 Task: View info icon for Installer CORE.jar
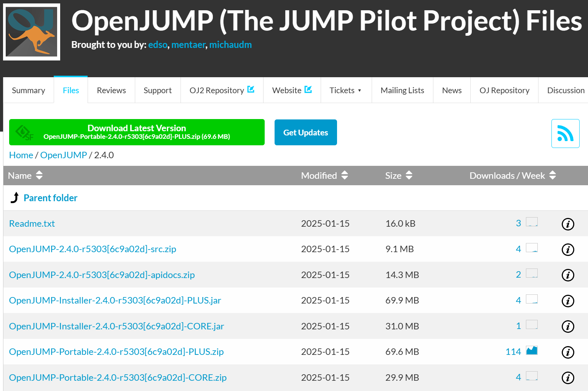pos(568,326)
